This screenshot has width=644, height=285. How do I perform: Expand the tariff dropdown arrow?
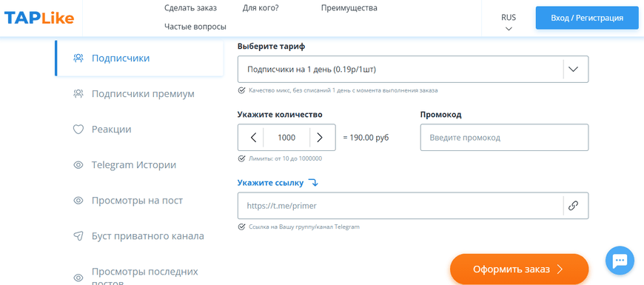pyautogui.click(x=574, y=70)
